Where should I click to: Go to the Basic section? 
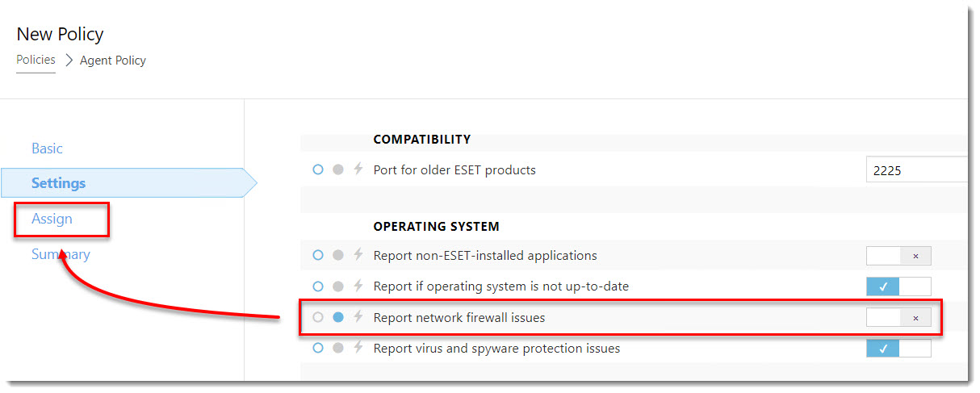[47, 148]
